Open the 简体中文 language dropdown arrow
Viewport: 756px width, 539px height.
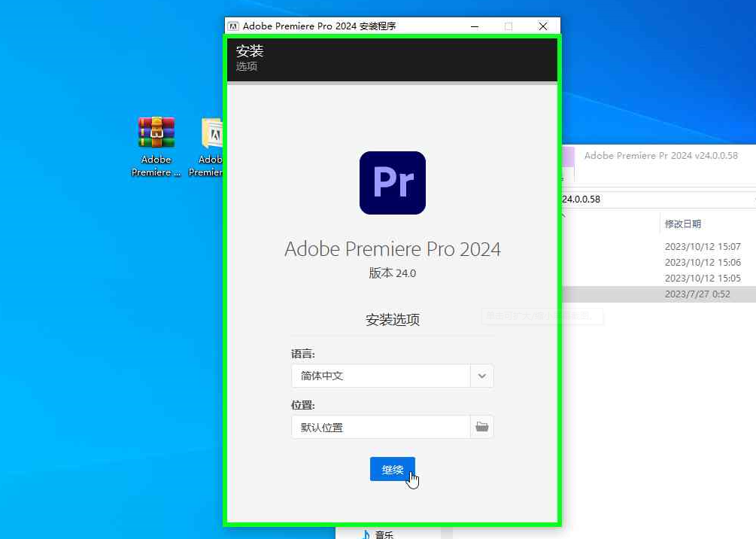tap(481, 376)
